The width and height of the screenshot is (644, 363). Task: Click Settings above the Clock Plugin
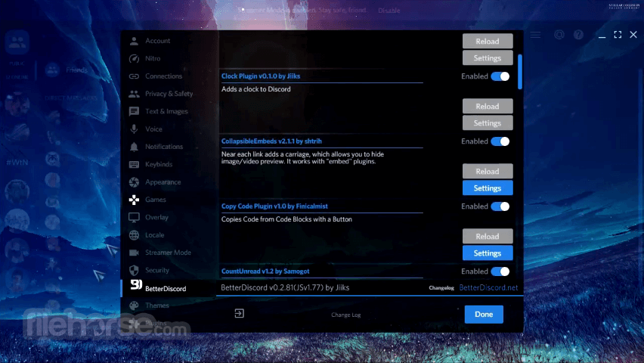click(488, 58)
